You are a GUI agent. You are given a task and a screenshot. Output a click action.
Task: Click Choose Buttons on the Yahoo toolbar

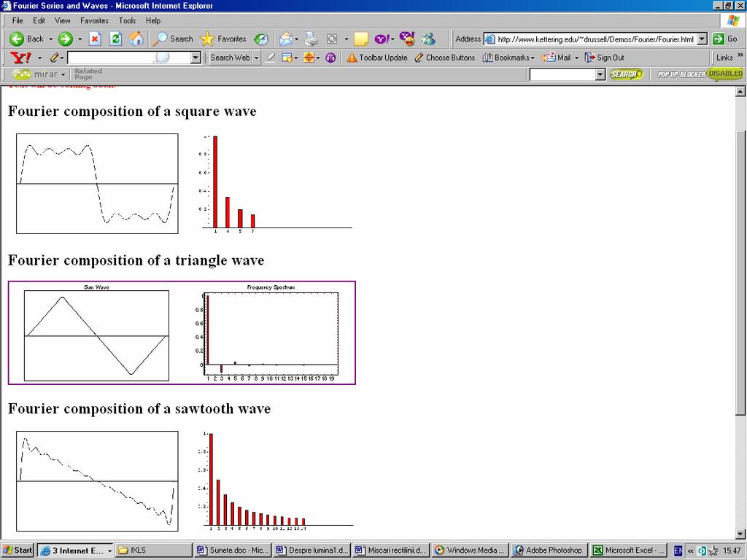pos(445,58)
